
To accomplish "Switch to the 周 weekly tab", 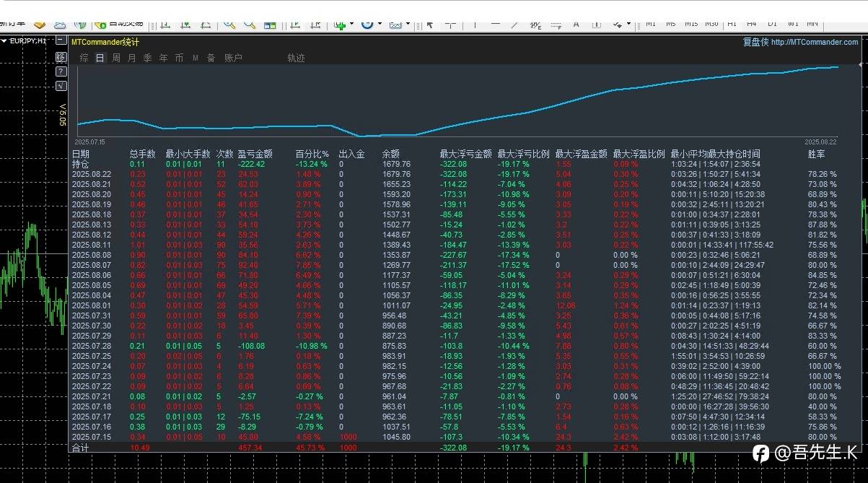I will point(116,58).
